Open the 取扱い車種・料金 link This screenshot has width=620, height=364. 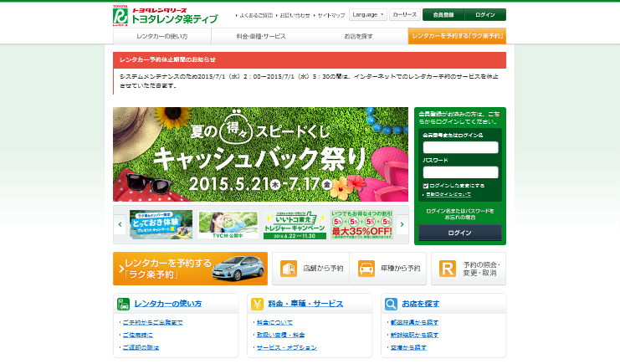[281, 335]
